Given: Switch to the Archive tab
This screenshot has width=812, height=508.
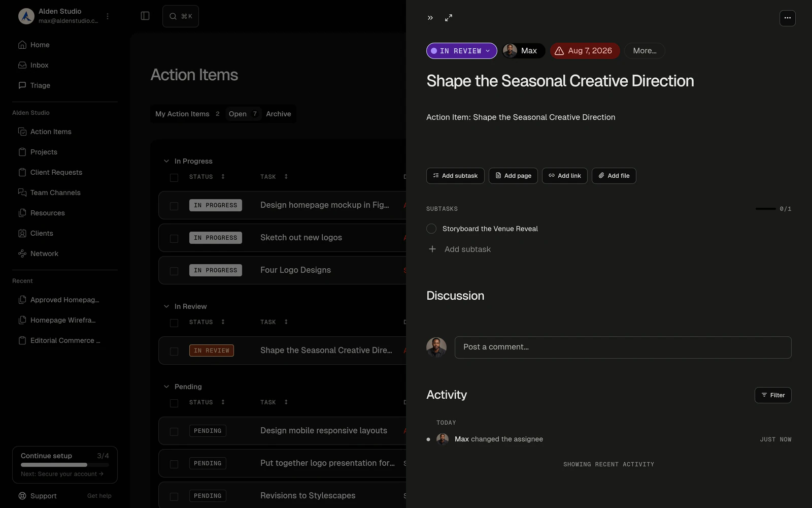Looking at the screenshot, I should click(x=279, y=114).
